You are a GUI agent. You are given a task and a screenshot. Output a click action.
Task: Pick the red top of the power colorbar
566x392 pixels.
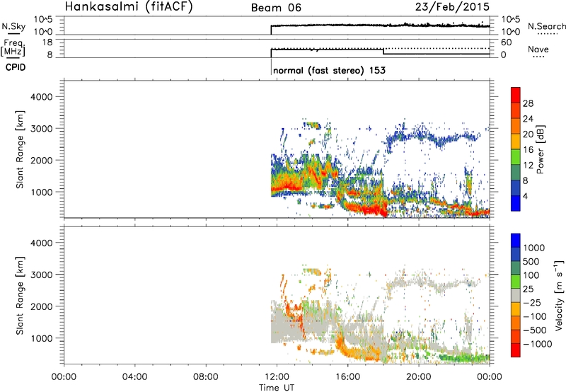pos(516,93)
